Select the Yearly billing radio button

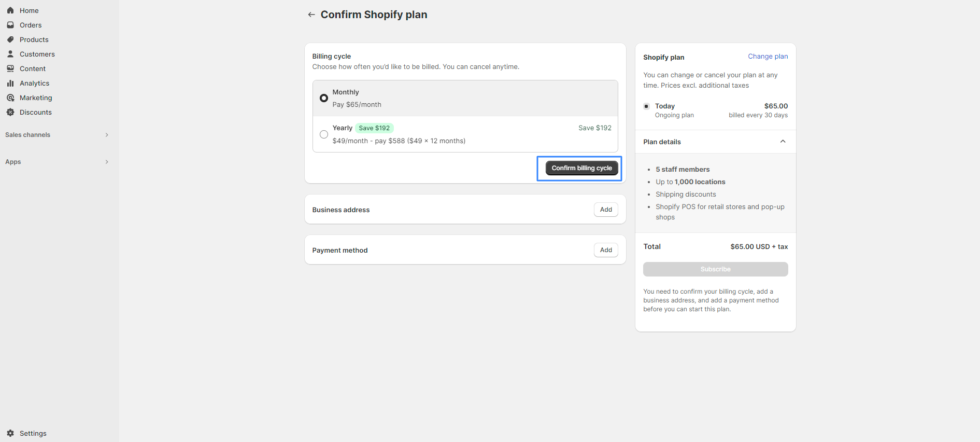click(x=324, y=134)
